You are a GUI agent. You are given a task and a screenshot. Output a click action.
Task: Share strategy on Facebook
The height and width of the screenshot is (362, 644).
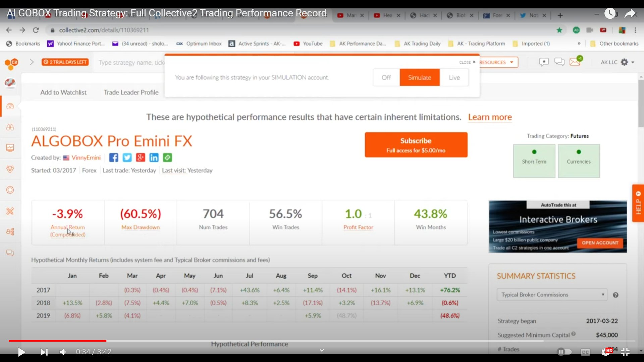pyautogui.click(x=114, y=158)
